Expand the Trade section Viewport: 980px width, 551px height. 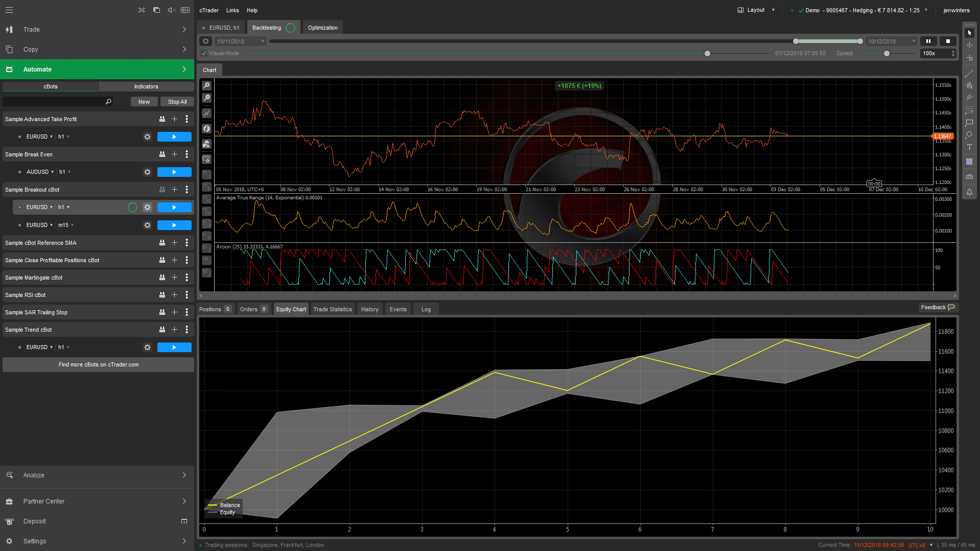point(97,30)
